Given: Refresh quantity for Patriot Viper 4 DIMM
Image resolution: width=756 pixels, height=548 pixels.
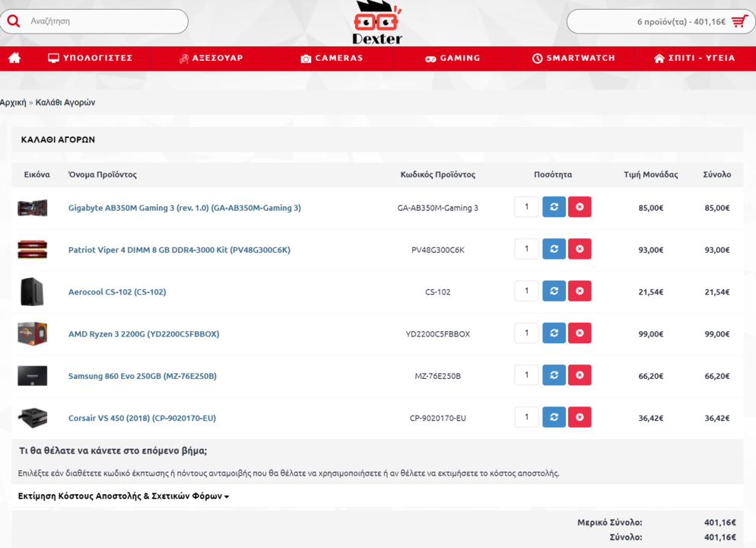Looking at the screenshot, I should coord(554,249).
